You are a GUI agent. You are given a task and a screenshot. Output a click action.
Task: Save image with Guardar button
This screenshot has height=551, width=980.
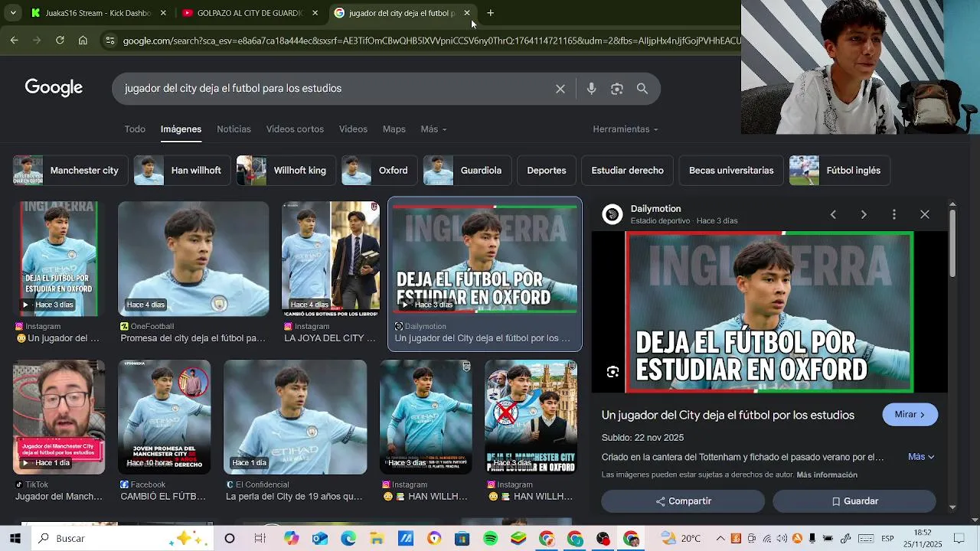point(854,501)
